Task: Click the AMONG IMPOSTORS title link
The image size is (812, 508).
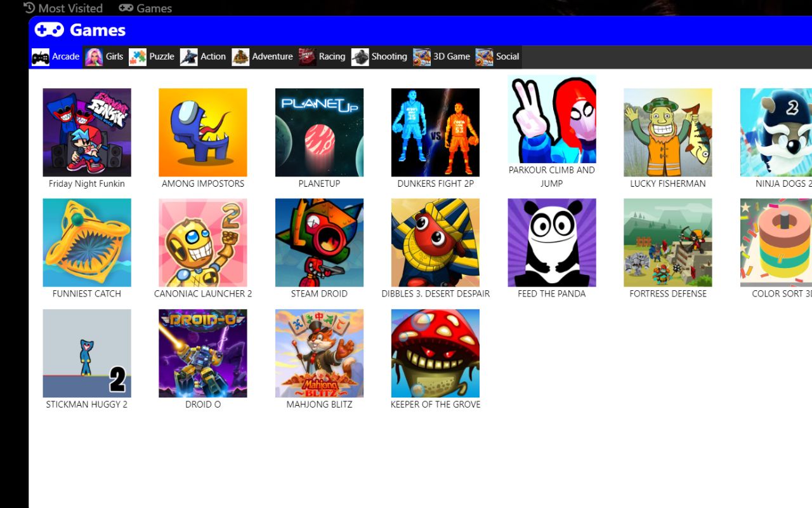Action: coord(203,184)
